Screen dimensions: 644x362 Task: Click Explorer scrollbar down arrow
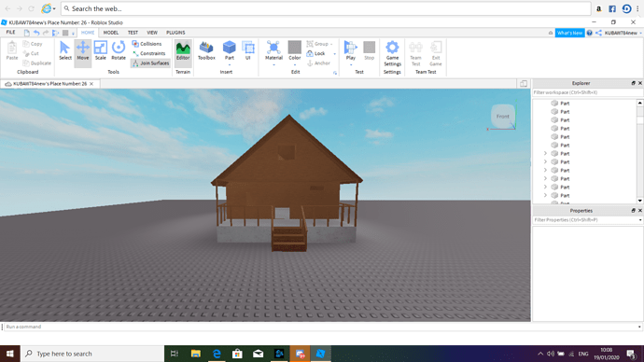click(x=640, y=201)
